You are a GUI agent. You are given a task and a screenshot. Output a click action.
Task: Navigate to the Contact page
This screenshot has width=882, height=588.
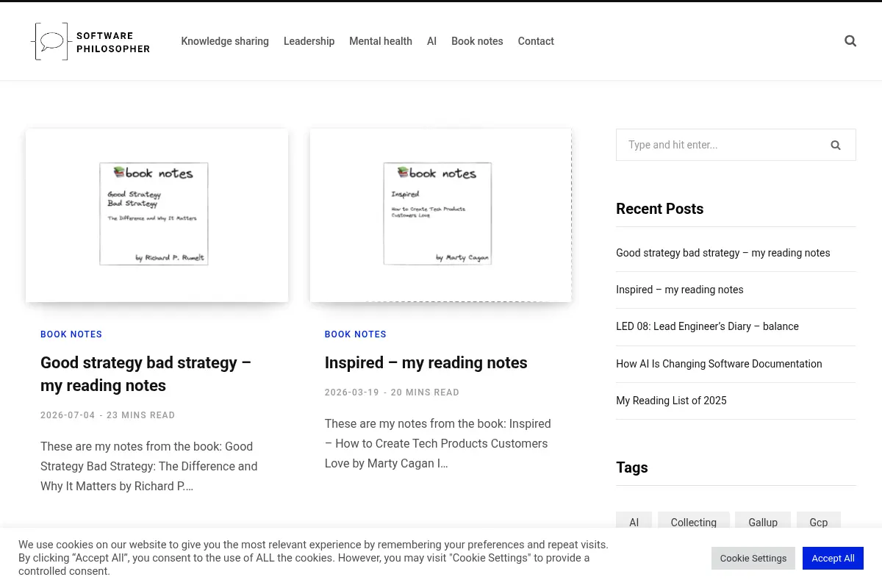[x=536, y=41]
